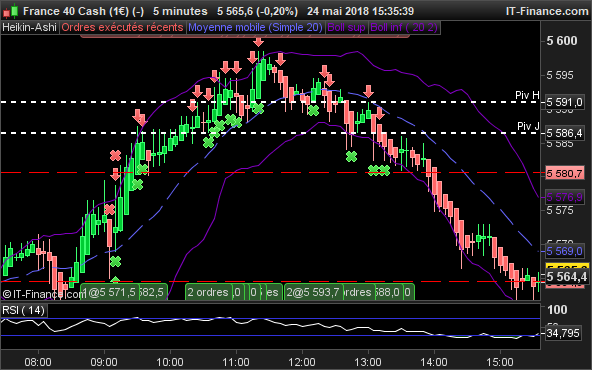Open the first 2 ordres order label

point(208,292)
